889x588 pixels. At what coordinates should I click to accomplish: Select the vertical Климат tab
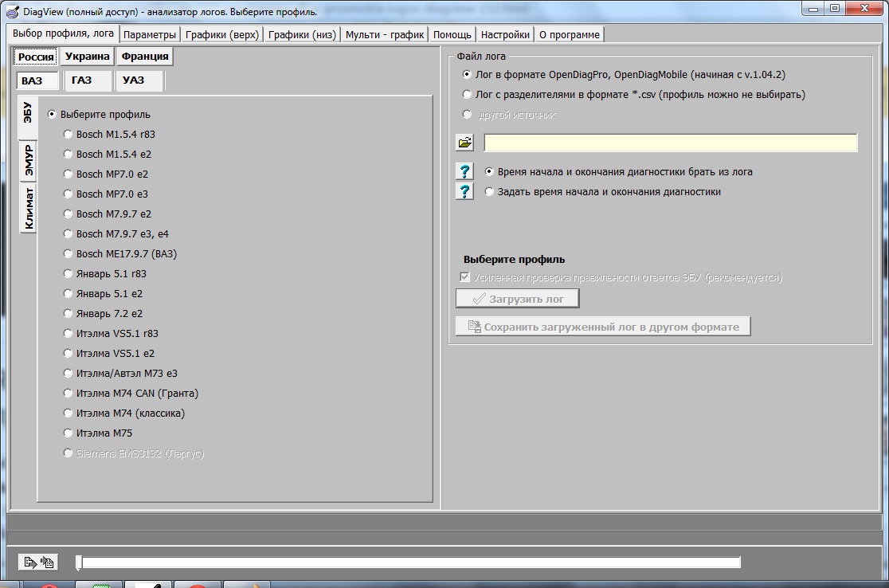coord(29,209)
